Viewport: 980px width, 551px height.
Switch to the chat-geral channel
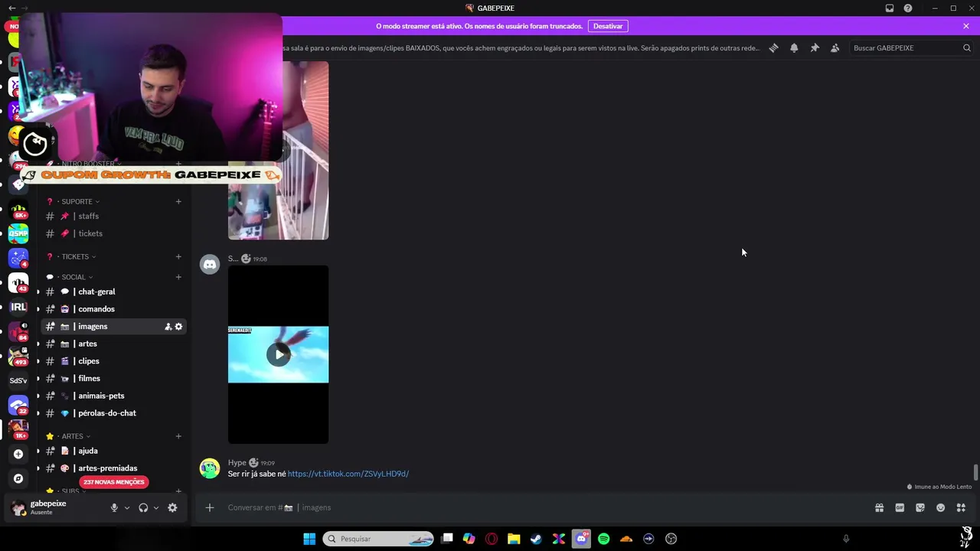[x=114, y=292]
